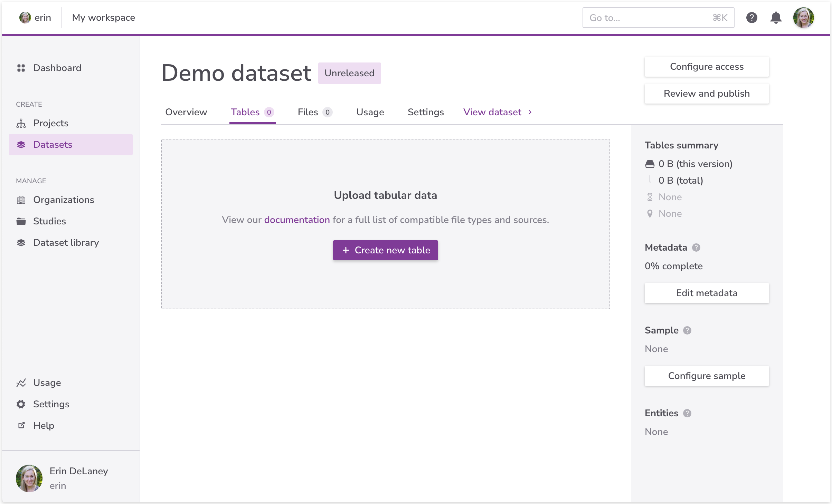Click the Review and publish button
Image resolution: width=832 pixels, height=504 pixels.
click(707, 94)
